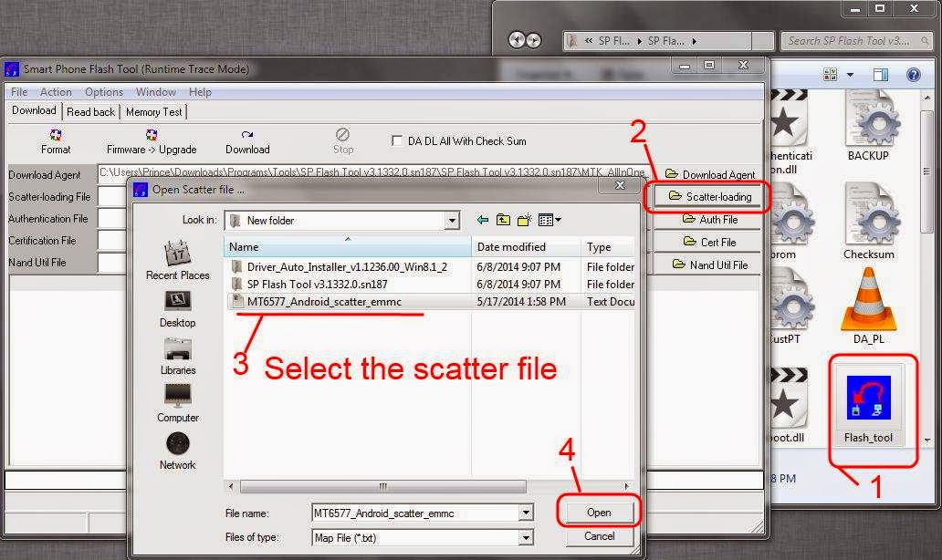The width and height of the screenshot is (942, 560).
Task: Open Desktop in dialog sidebar
Action: 178,309
